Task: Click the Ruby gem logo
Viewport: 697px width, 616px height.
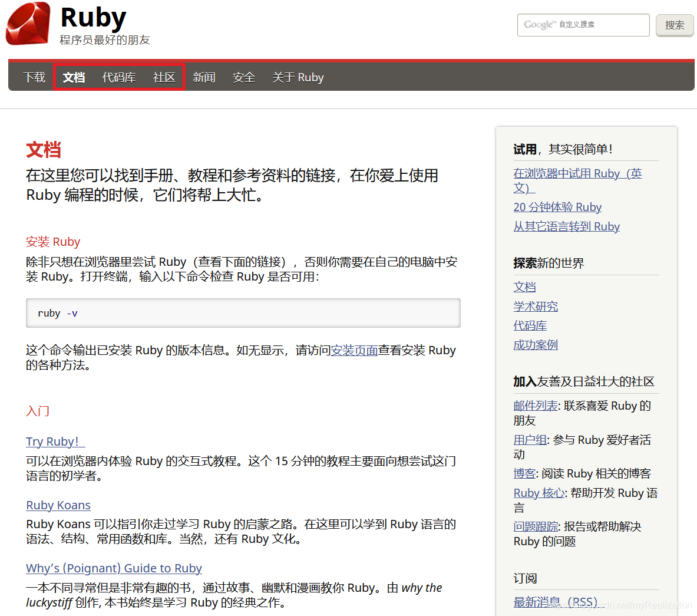Action: [x=28, y=24]
